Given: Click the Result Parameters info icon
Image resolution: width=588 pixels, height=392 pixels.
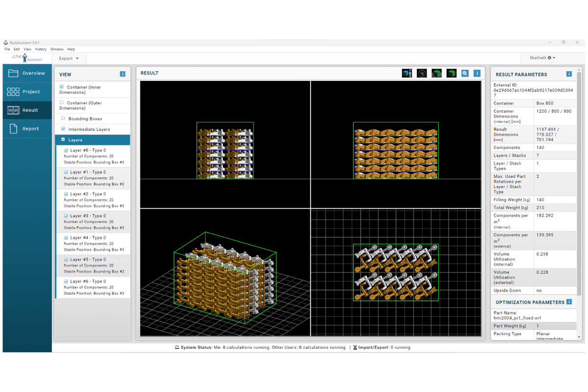Looking at the screenshot, I should pos(569,74).
